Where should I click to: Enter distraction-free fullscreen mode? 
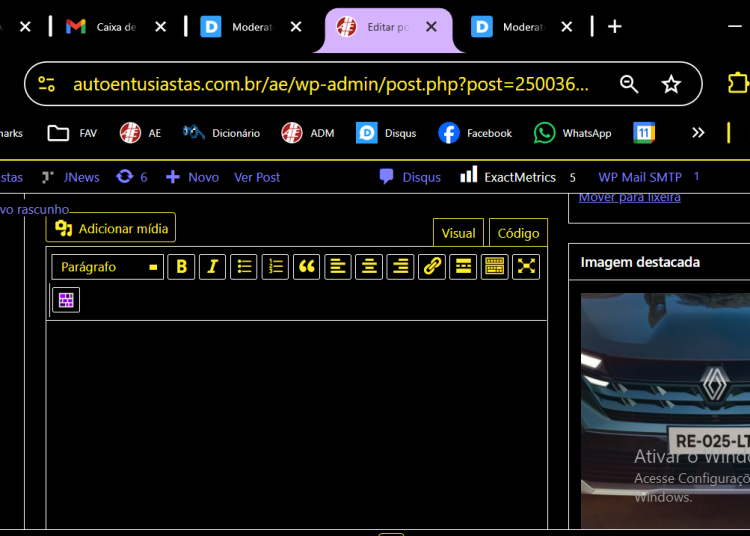(526, 266)
